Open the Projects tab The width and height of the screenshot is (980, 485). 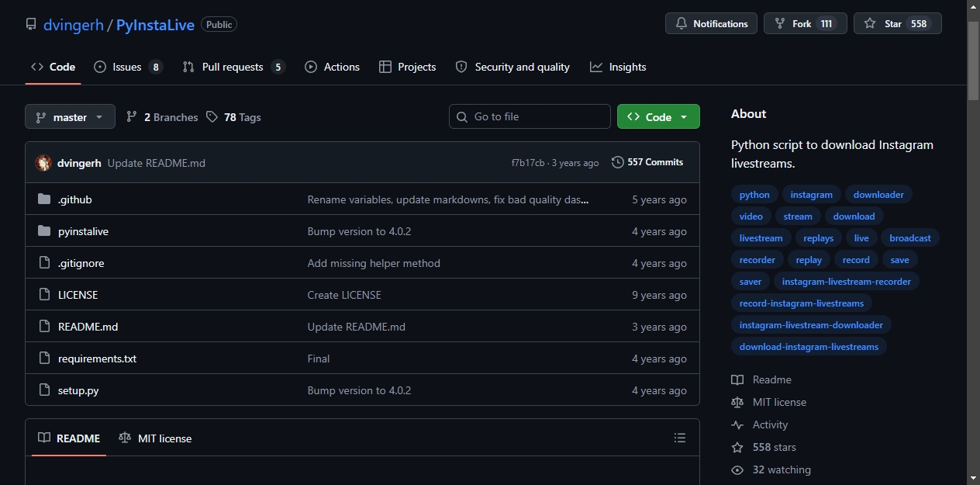coord(407,67)
